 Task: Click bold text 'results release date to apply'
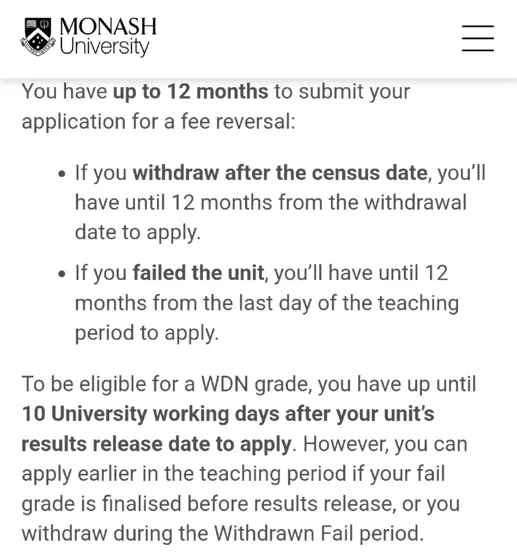tap(157, 444)
